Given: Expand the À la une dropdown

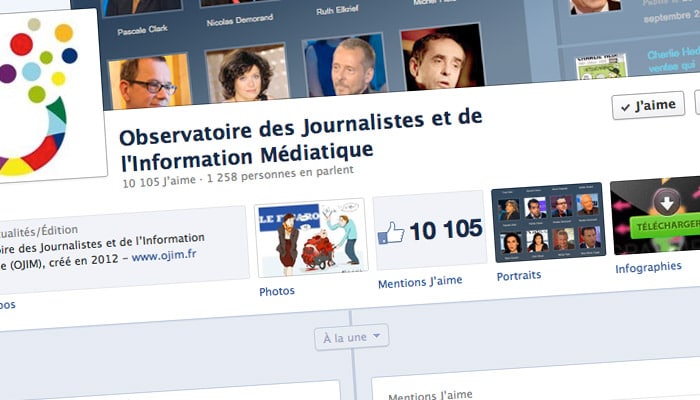Looking at the screenshot, I should click(351, 337).
